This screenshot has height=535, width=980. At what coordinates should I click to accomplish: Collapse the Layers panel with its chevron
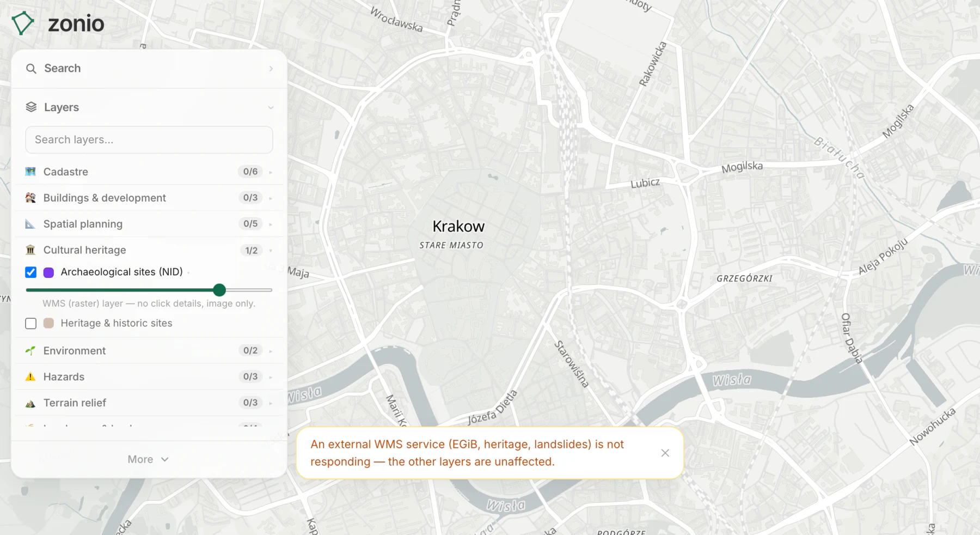pyautogui.click(x=271, y=108)
